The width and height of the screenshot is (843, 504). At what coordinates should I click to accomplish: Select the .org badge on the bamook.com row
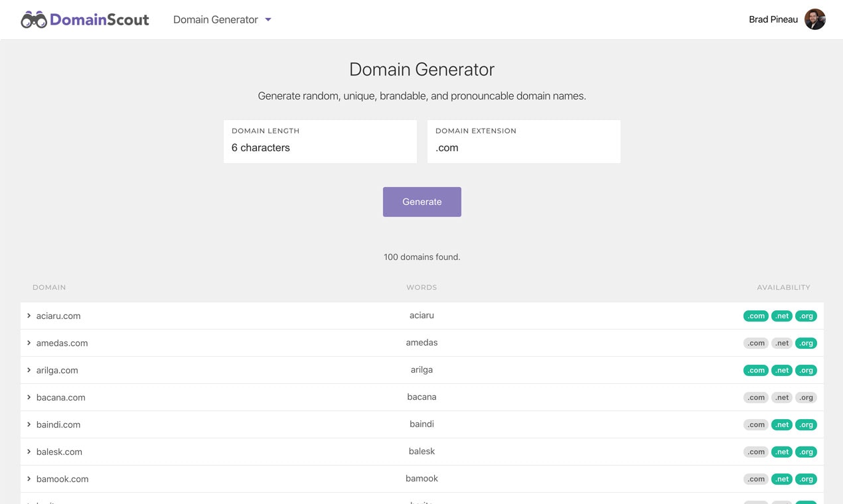pyautogui.click(x=806, y=479)
